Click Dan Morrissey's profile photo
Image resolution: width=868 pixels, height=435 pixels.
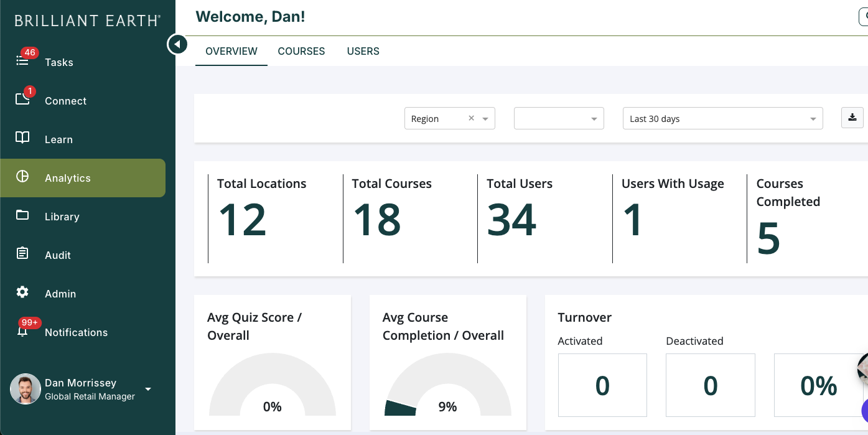coord(26,389)
